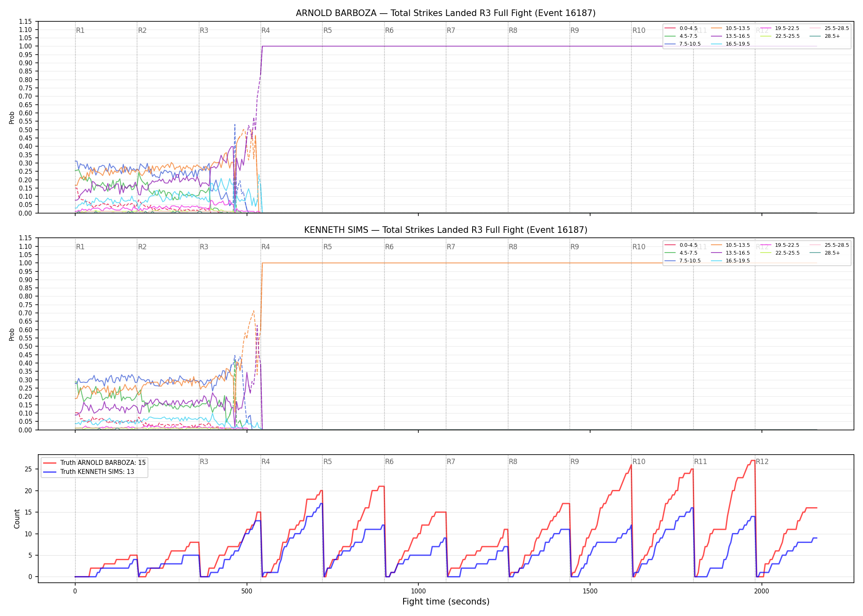Viewport: 863px width, 616px height.
Task: Select 7.5-10.5 legend entry in Barboza chart
Action: (683, 44)
